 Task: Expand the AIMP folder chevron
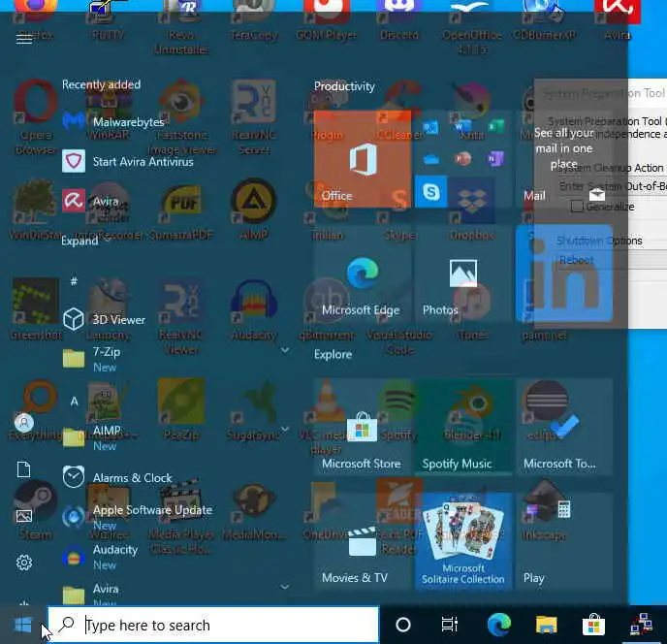tap(285, 429)
